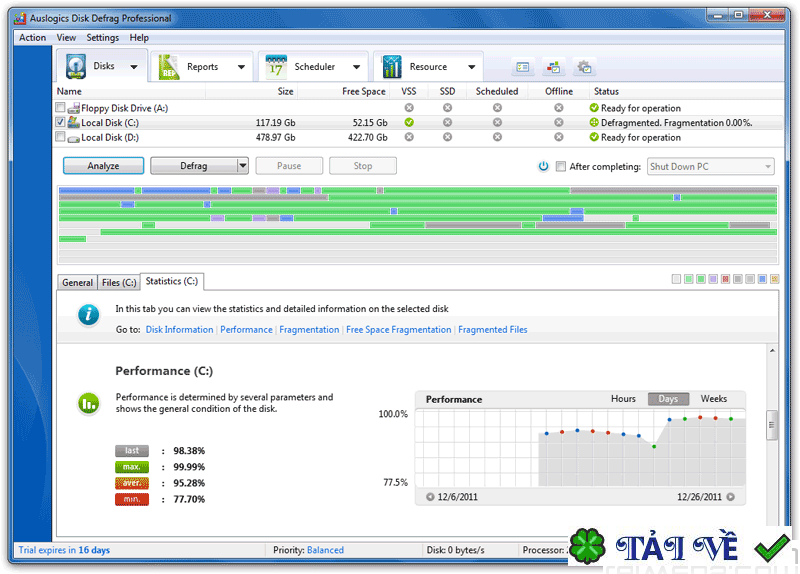Click the Analyze button
Screen dimensions: 800x574
click(x=104, y=166)
